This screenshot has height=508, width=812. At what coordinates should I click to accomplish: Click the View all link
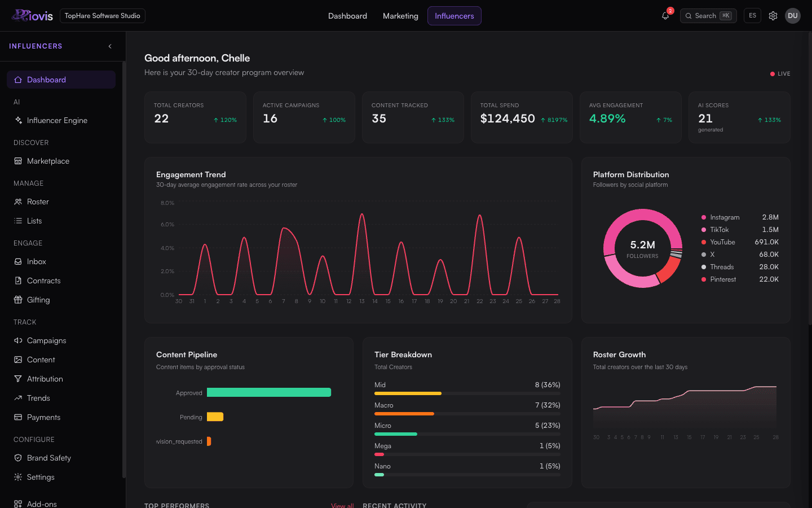tap(342, 505)
